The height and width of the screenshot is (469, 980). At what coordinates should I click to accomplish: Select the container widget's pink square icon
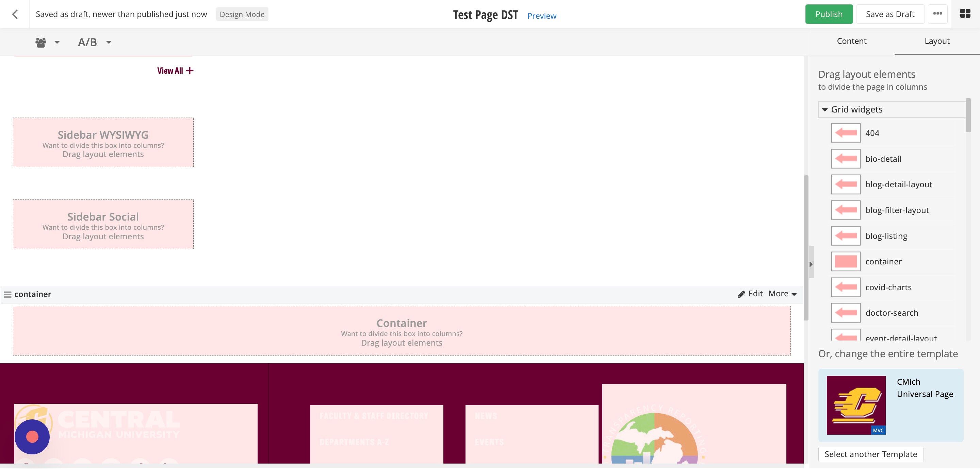(845, 261)
